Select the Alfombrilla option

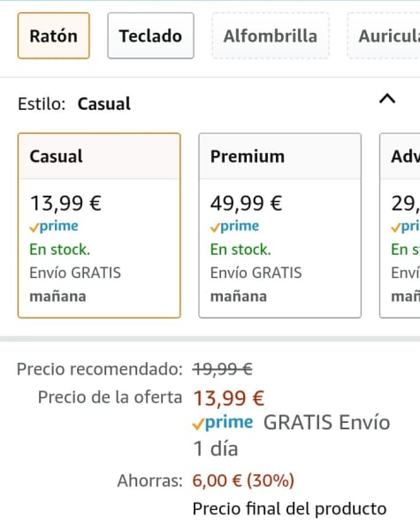(271, 35)
